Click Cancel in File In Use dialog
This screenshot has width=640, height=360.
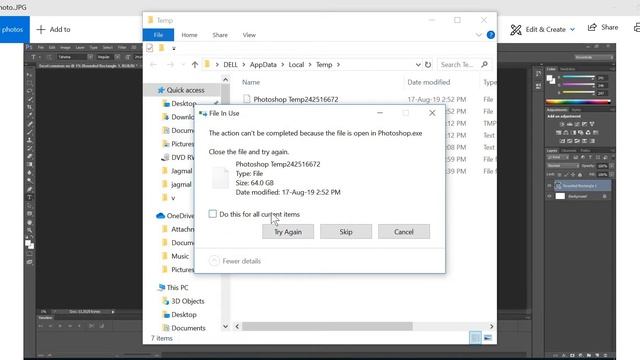pyautogui.click(x=404, y=231)
